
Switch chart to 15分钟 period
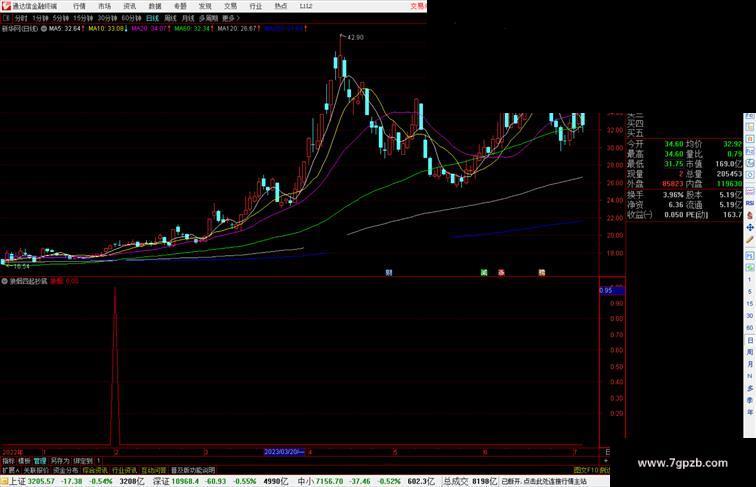pyautogui.click(x=83, y=18)
